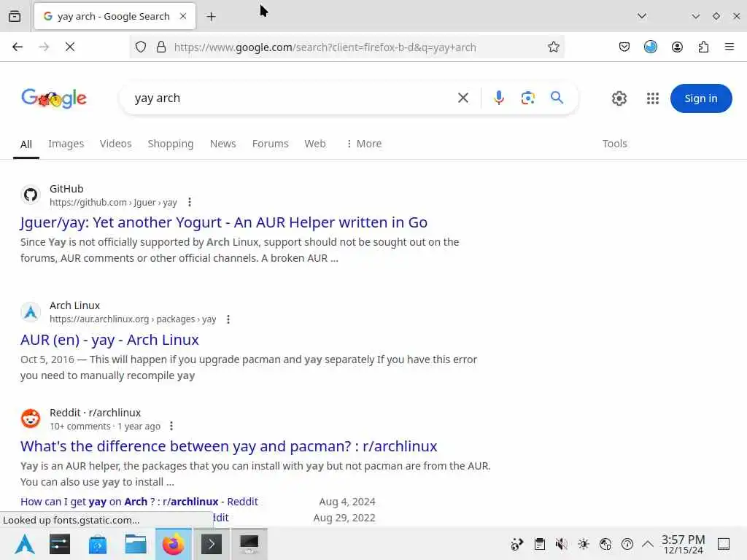Click the Show Desktop button in taskbar

[x=724, y=544]
